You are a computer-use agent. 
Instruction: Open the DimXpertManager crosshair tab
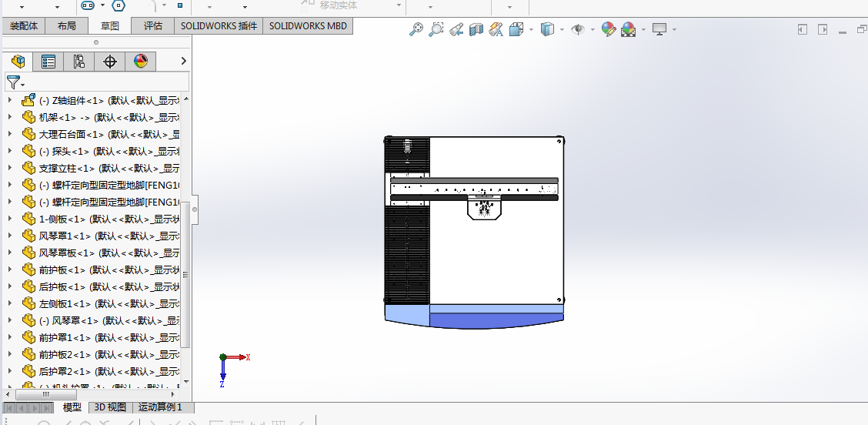[109, 62]
